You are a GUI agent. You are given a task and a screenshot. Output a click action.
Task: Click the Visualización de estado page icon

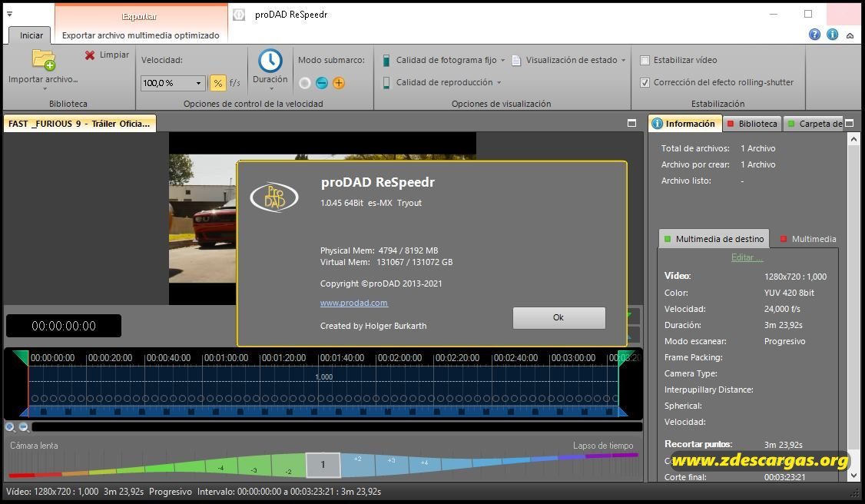point(515,60)
